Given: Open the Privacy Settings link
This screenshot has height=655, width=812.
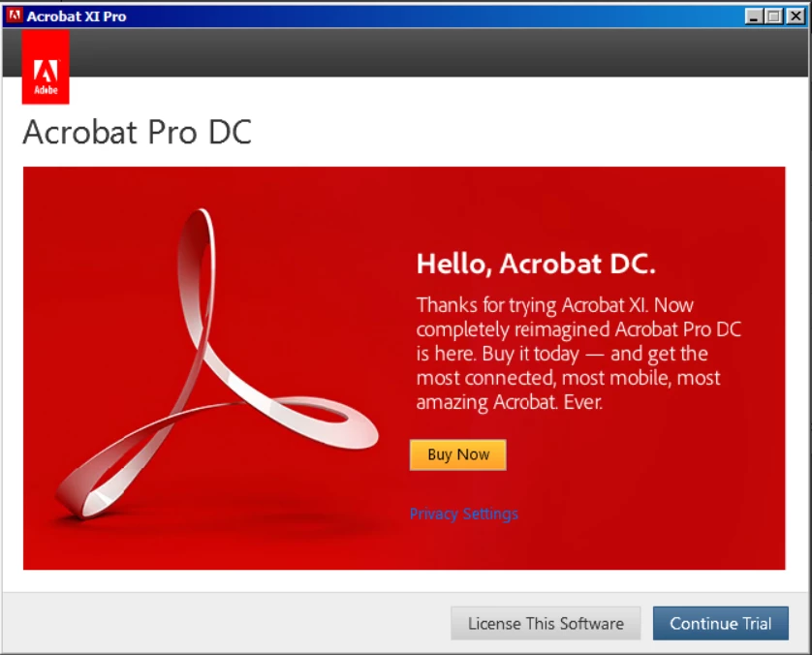Looking at the screenshot, I should pyautogui.click(x=463, y=514).
